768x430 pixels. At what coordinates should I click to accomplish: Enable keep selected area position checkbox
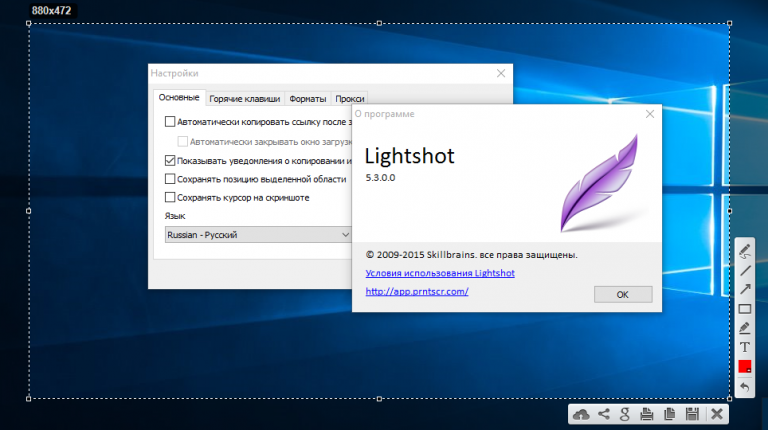click(170, 179)
